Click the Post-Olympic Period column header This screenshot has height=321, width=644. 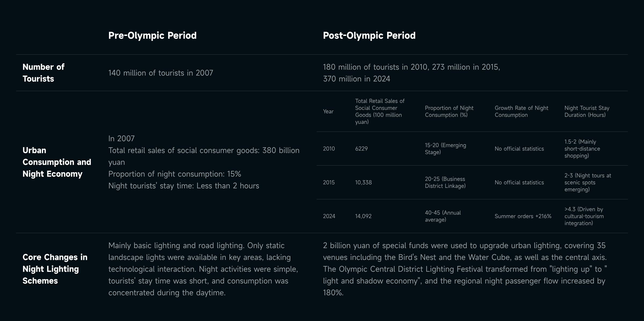tap(369, 35)
